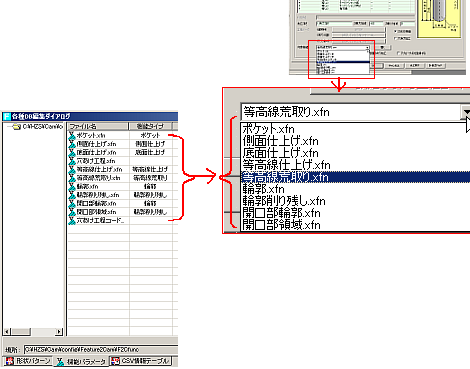Switch to the 機能パラメータ tab
Screen dimensions: 470x369
tap(81, 361)
